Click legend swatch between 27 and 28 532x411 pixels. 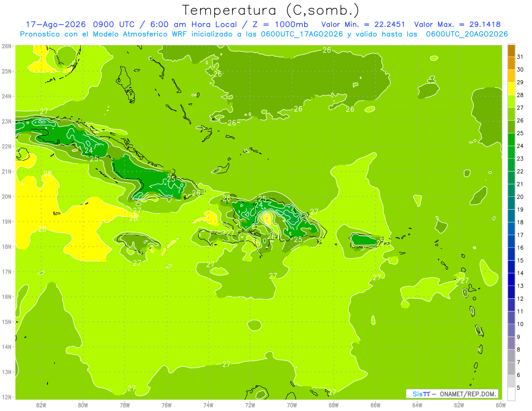pyautogui.click(x=511, y=102)
